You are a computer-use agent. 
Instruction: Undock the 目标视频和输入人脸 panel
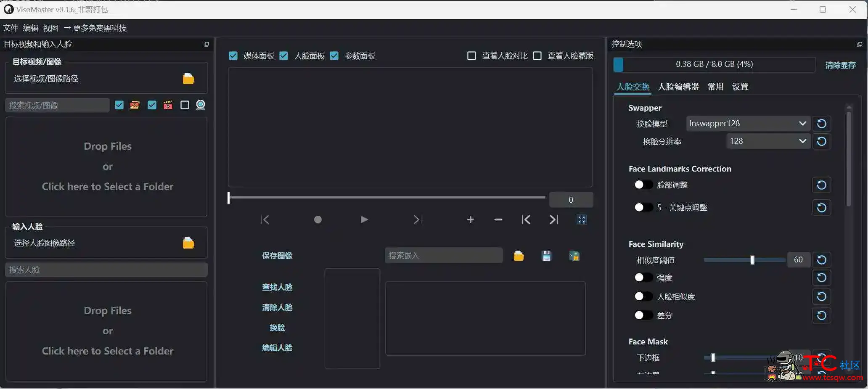(206, 44)
